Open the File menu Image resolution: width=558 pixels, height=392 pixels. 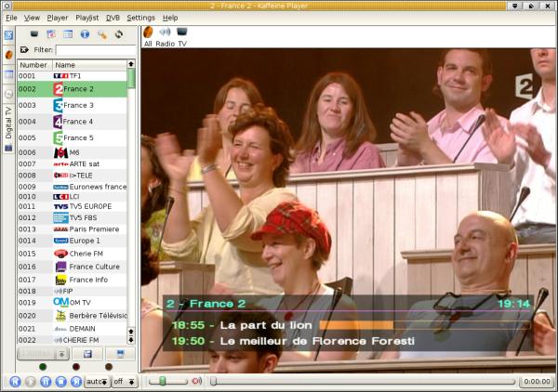pos(11,18)
